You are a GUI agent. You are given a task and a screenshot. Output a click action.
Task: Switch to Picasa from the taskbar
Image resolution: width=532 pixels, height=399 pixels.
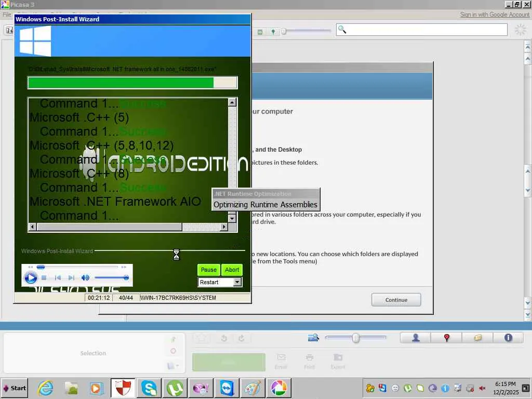tap(278, 388)
